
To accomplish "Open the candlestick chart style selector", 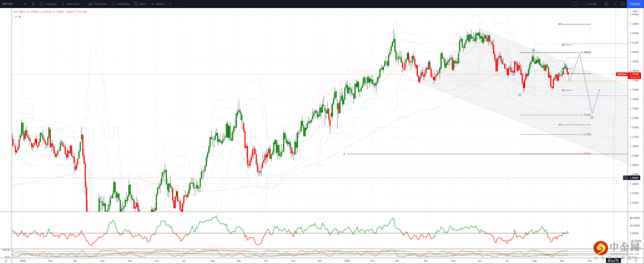I will point(33,4).
